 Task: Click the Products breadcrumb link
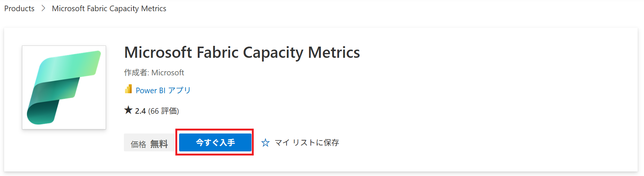(x=19, y=9)
